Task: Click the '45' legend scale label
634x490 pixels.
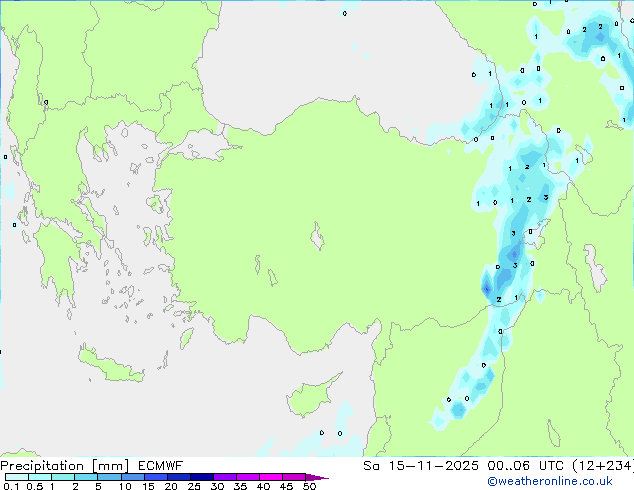Action: coord(286,486)
